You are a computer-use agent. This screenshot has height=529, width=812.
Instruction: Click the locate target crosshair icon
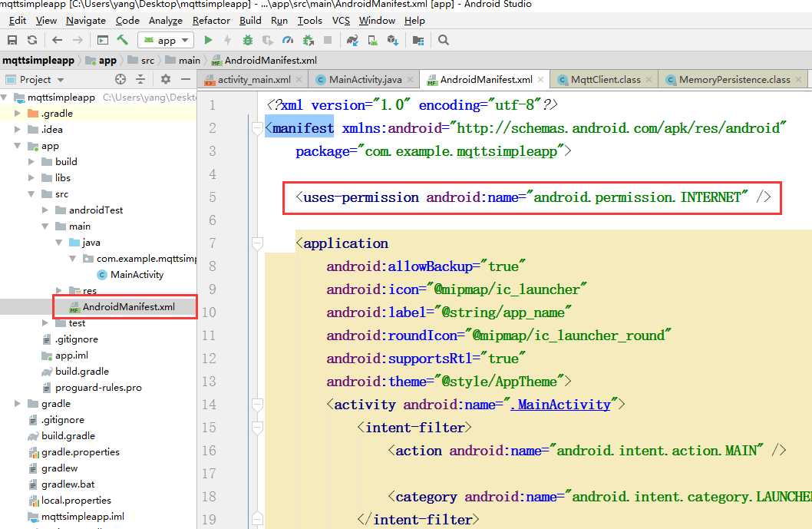(x=120, y=79)
